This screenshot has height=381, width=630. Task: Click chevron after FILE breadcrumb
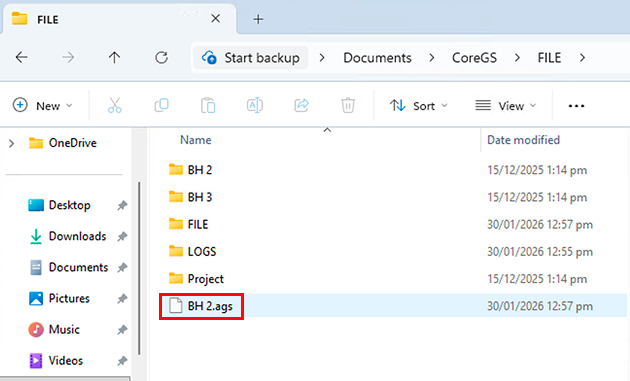click(x=582, y=58)
